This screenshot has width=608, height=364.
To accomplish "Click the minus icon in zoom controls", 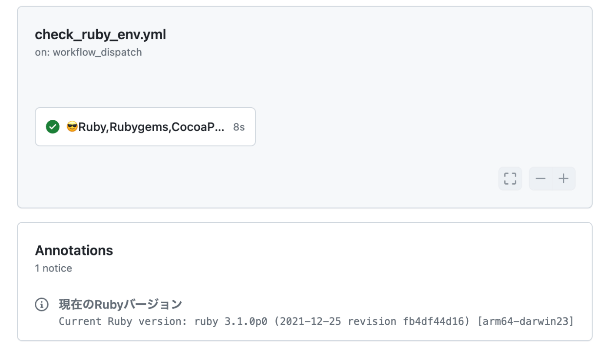I will pos(541,178).
